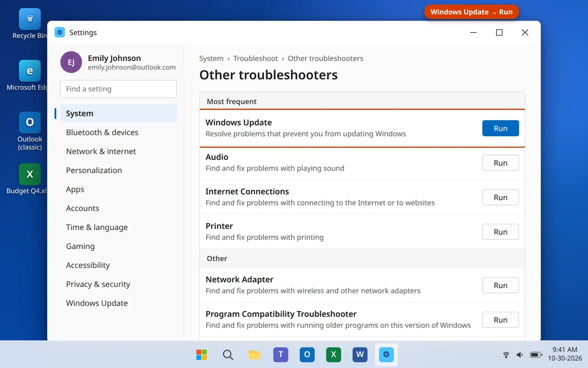Select Gaming in the sidebar
This screenshot has height=368, width=588.
coord(118,246)
